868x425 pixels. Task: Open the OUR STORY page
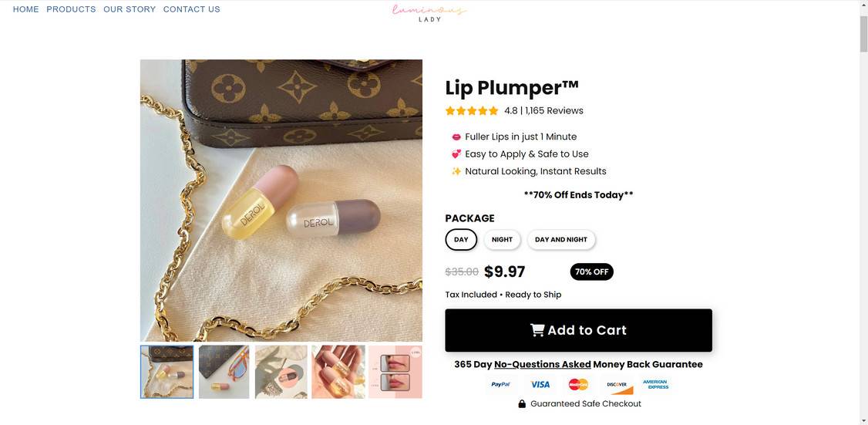130,9
